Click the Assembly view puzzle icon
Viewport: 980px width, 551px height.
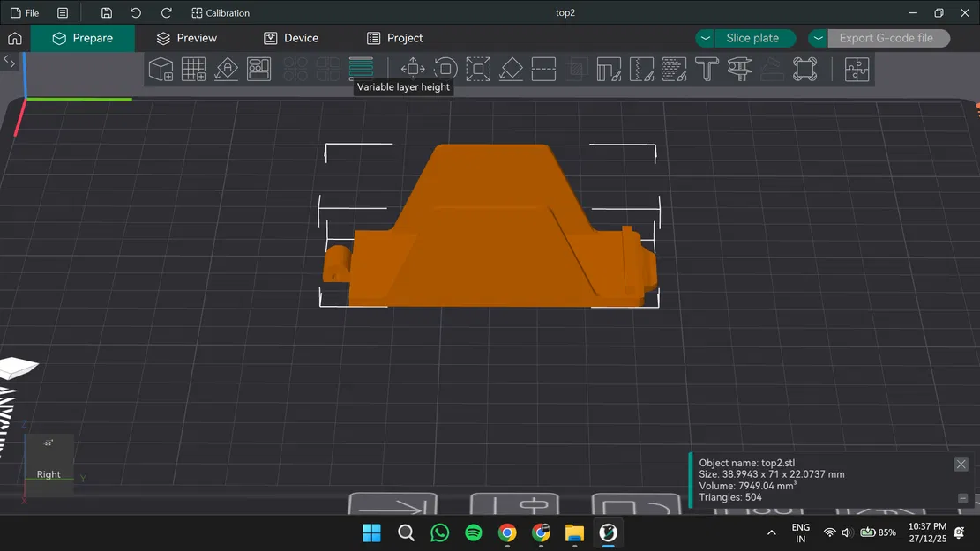(857, 69)
